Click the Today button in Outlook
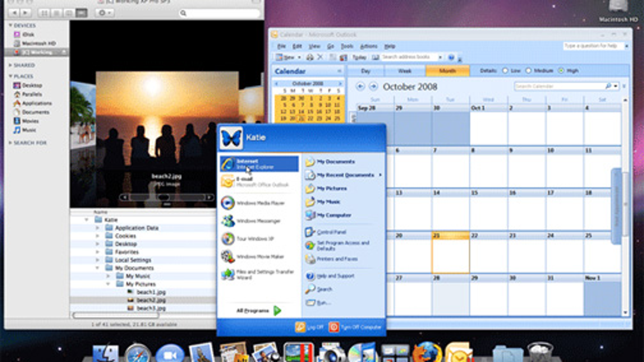Image resolution: width=644 pixels, height=362 pixels. pyautogui.click(x=359, y=58)
